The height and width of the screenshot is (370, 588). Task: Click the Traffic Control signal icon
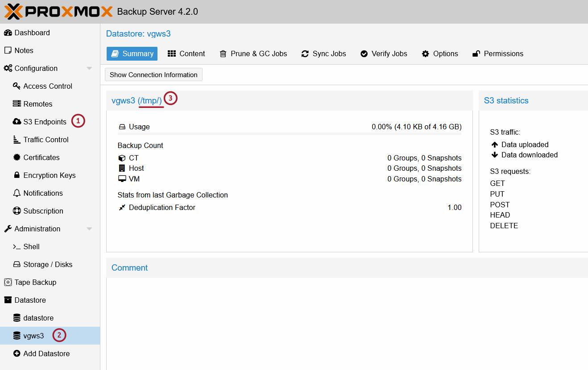tap(17, 140)
